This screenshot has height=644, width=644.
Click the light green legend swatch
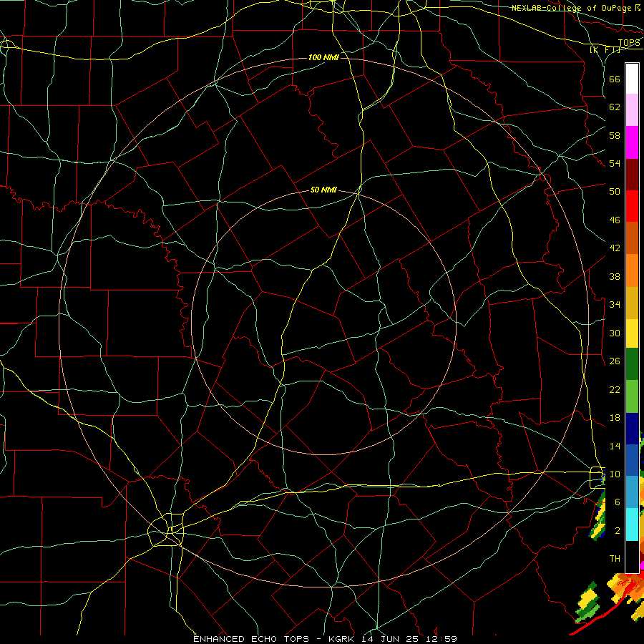pos(632,396)
